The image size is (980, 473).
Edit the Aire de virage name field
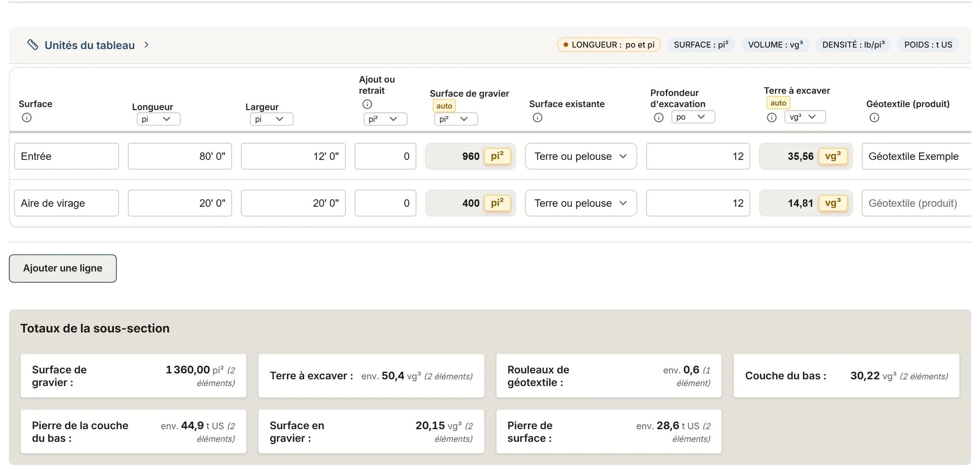click(67, 203)
